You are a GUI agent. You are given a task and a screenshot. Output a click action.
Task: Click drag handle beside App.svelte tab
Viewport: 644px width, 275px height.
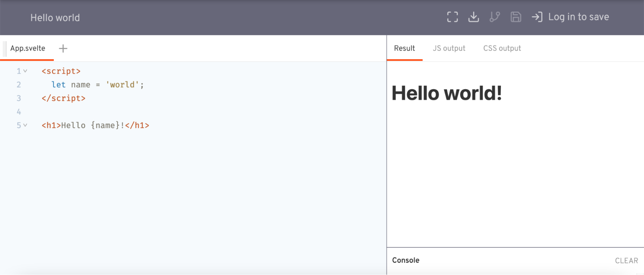coord(5,49)
